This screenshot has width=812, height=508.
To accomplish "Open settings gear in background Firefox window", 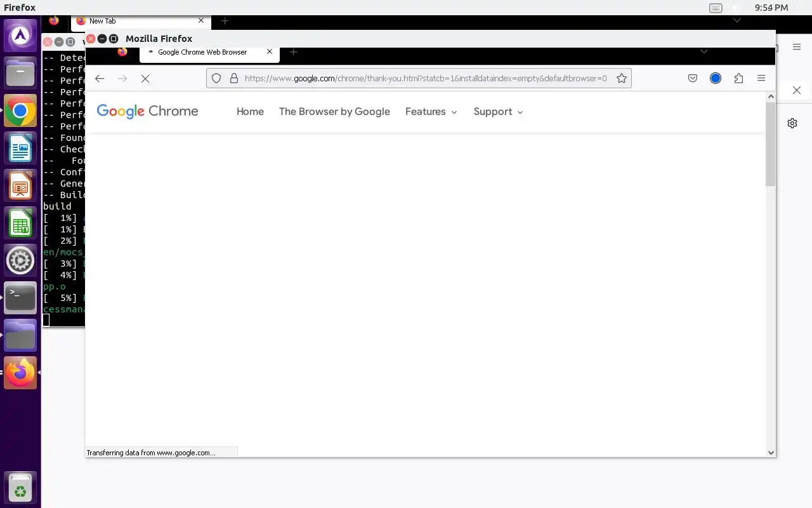I will (x=792, y=123).
